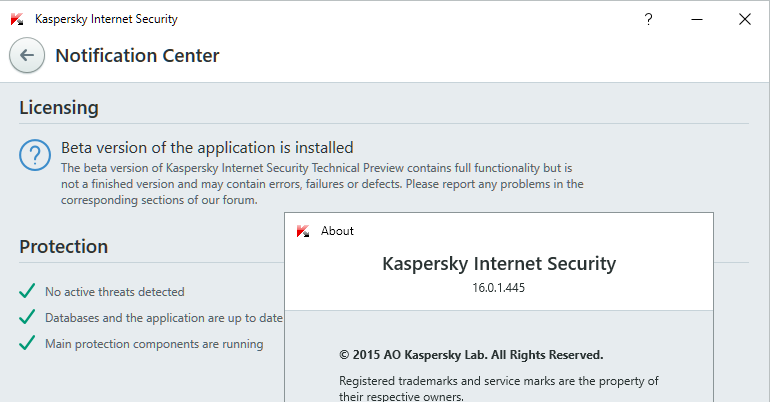Click the 'Registered trademarks and service marks' paragraph
The width and height of the screenshot is (770, 402).
pos(498,388)
